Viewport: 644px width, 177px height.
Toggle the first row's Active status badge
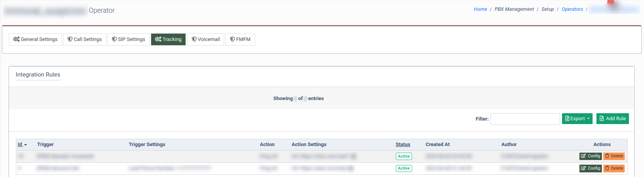404,157
